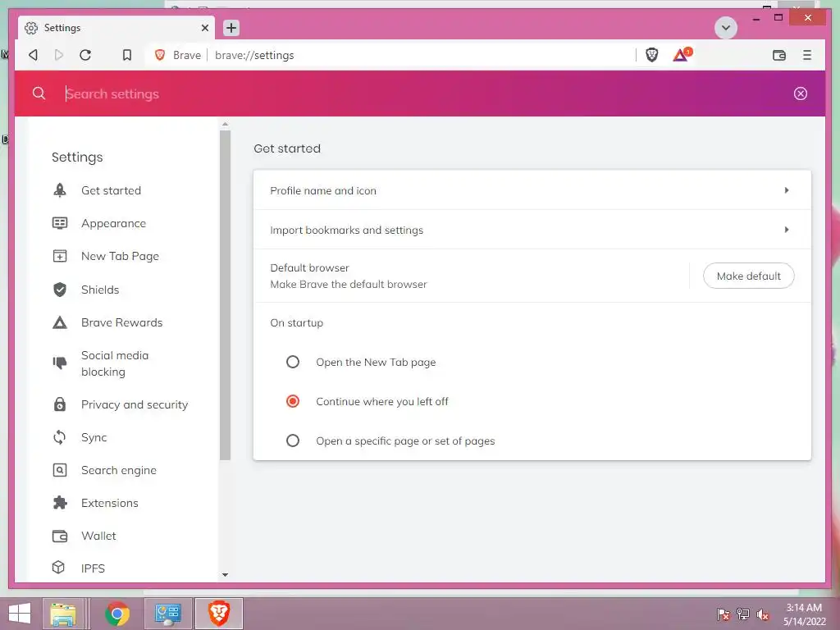Screen dimensions: 840x630
Task: Open the Sync settings section
Action: [x=94, y=438]
